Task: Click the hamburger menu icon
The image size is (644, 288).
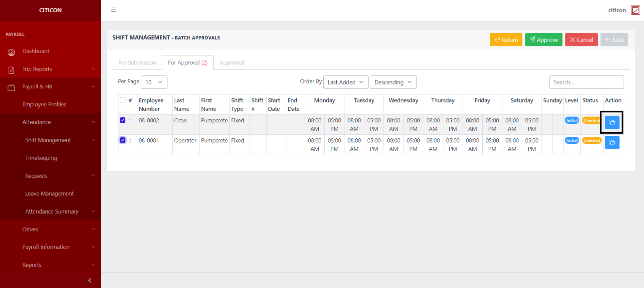Action: (x=113, y=10)
